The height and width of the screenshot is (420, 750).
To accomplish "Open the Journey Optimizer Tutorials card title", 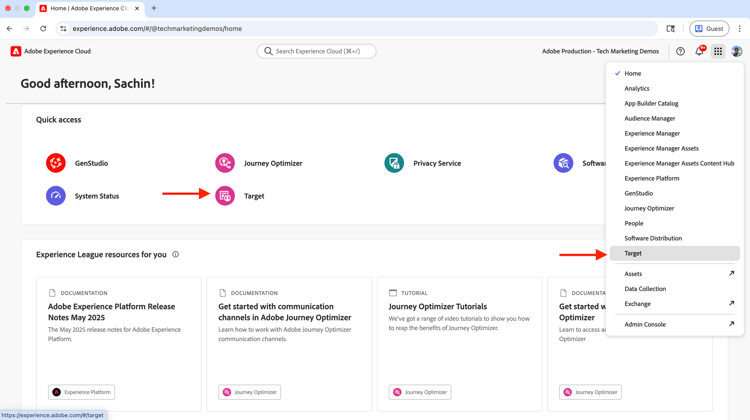I will coord(438,307).
